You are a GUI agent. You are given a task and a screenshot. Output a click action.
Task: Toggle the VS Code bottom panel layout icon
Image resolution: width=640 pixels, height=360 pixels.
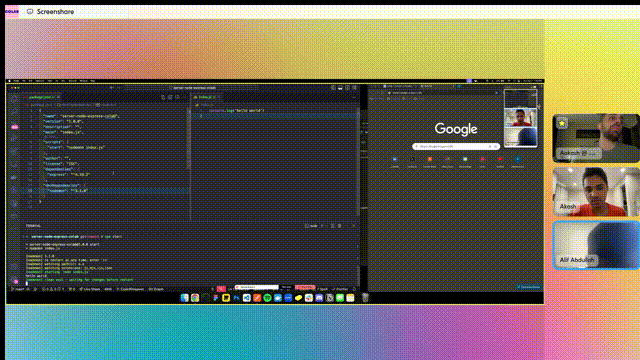[340, 88]
